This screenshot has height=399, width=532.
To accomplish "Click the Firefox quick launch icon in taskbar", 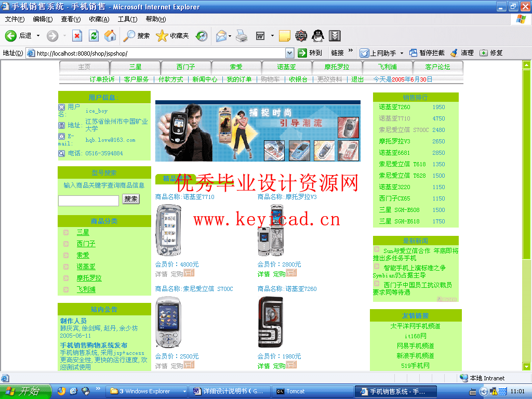I will pyautogui.click(x=62, y=391).
